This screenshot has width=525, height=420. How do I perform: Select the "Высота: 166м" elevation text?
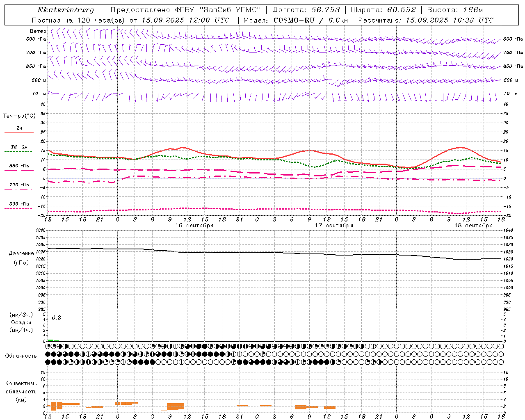[x=455, y=10]
